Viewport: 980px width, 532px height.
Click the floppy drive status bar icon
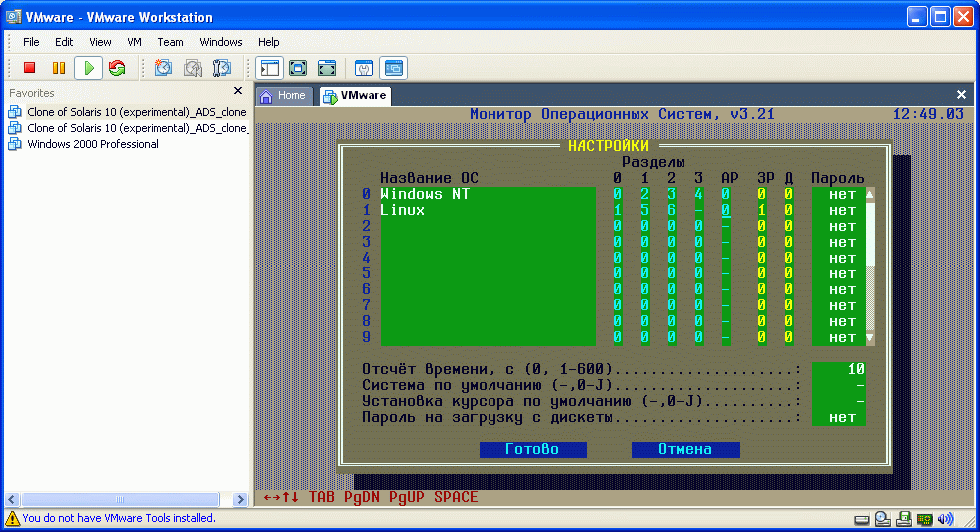pyautogui.click(x=904, y=519)
